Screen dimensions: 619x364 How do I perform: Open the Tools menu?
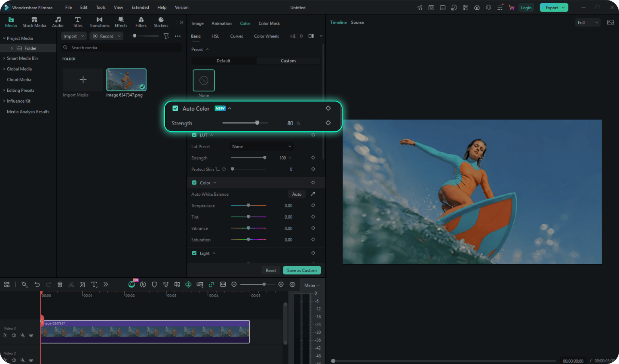(x=101, y=7)
